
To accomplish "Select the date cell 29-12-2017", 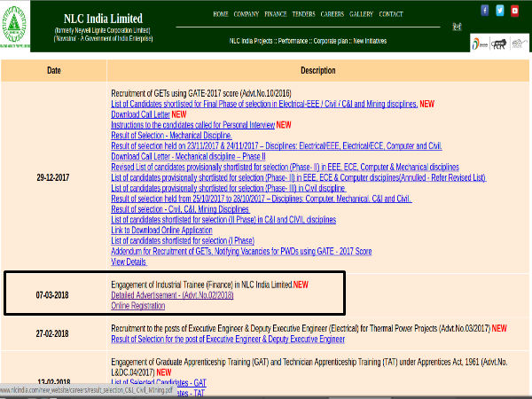I will click(x=53, y=178).
